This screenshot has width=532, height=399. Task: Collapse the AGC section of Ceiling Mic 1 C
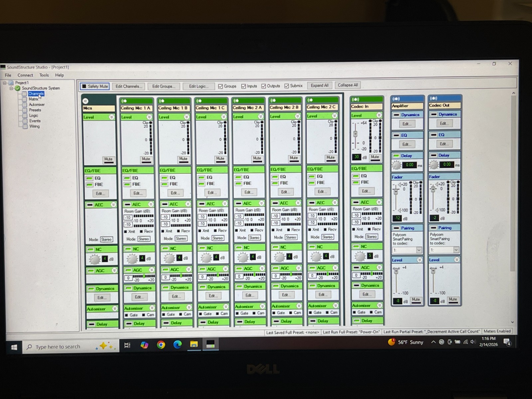(225, 269)
